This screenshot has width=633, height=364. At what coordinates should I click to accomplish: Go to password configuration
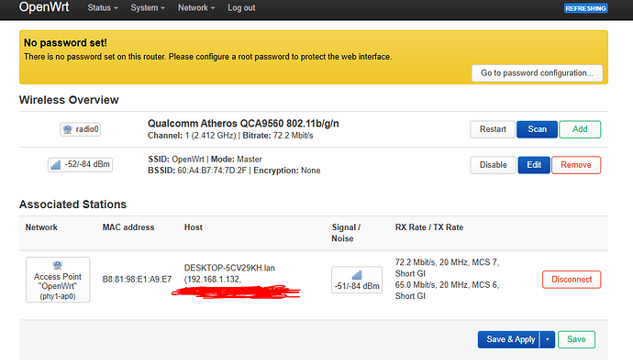537,73
